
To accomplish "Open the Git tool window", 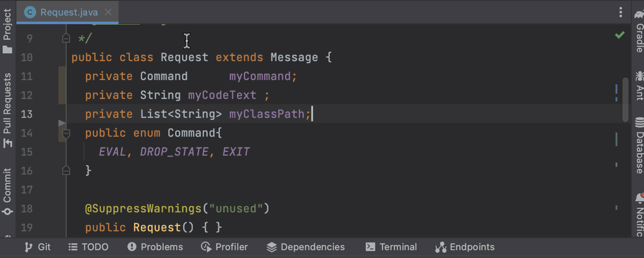I will click(x=37, y=247).
